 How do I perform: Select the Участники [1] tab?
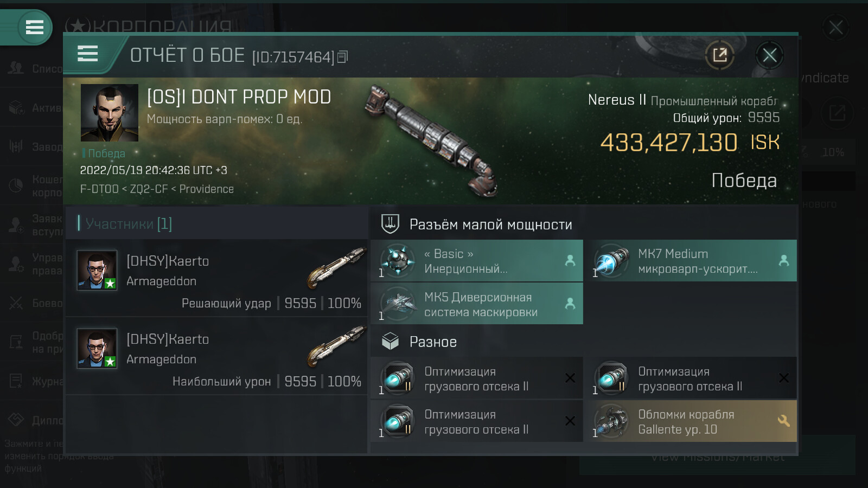point(129,223)
